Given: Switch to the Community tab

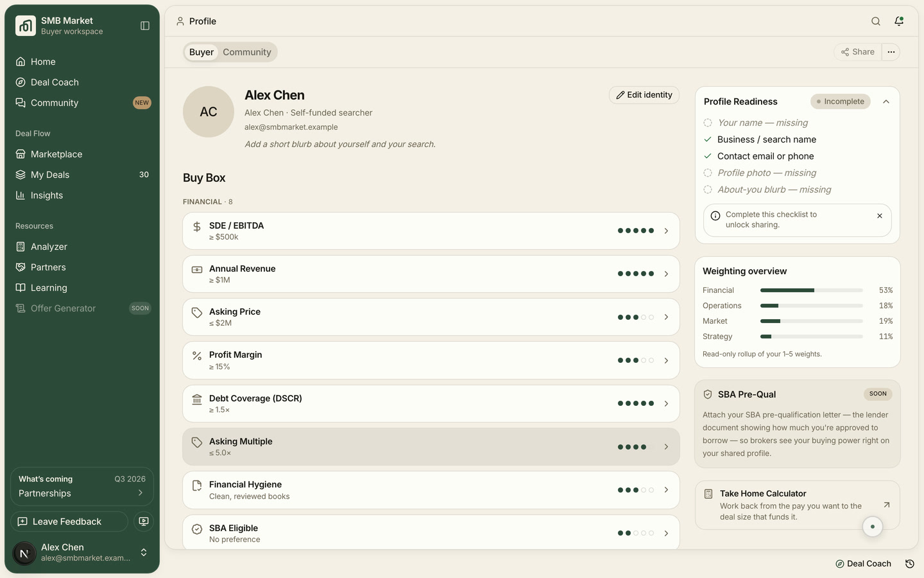Looking at the screenshot, I should pyautogui.click(x=247, y=52).
